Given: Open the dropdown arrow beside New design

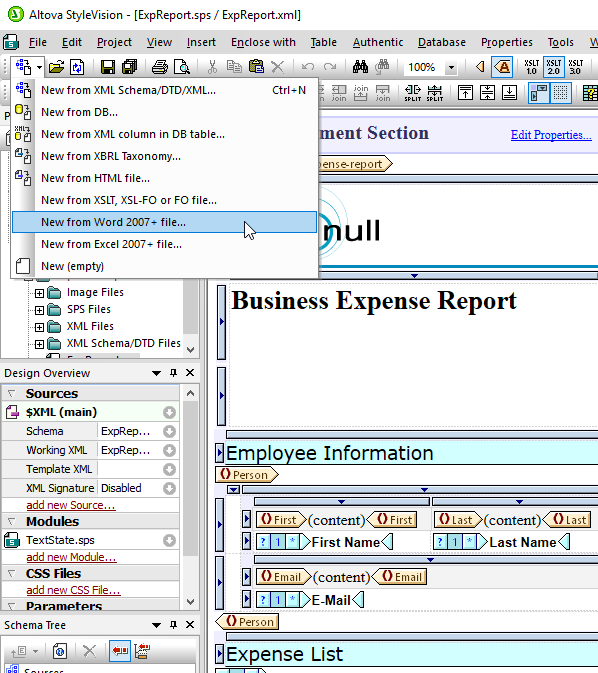Looking at the screenshot, I should pyautogui.click(x=39, y=67).
